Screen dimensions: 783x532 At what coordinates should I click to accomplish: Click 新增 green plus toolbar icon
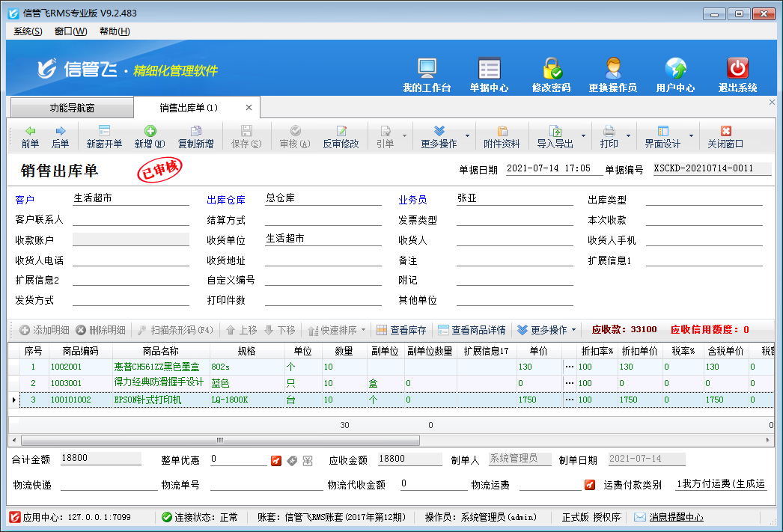(x=150, y=136)
